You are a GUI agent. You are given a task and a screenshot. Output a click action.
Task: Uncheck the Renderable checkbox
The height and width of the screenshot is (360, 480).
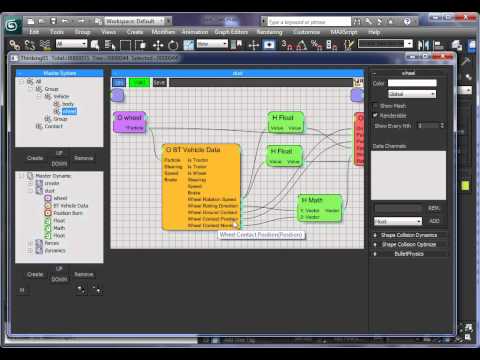point(375,115)
